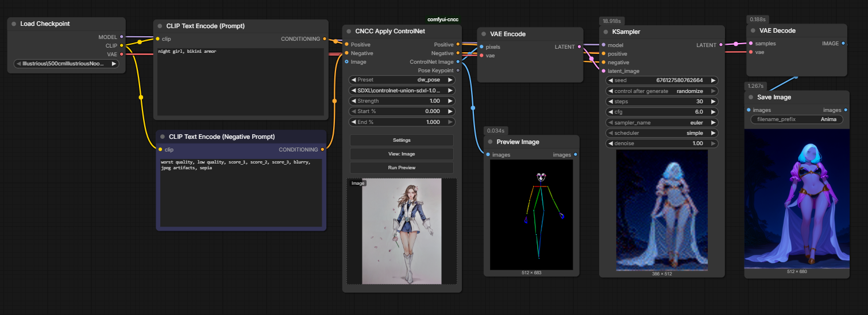Collapse the CLIP Text Encode (Prompt) node dot
The width and height of the screenshot is (868, 315).
point(160,26)
